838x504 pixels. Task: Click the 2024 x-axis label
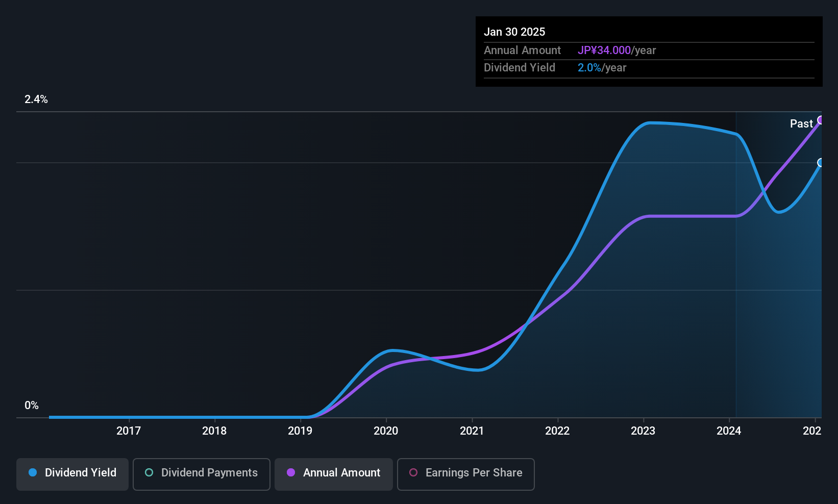click(729, 431)
